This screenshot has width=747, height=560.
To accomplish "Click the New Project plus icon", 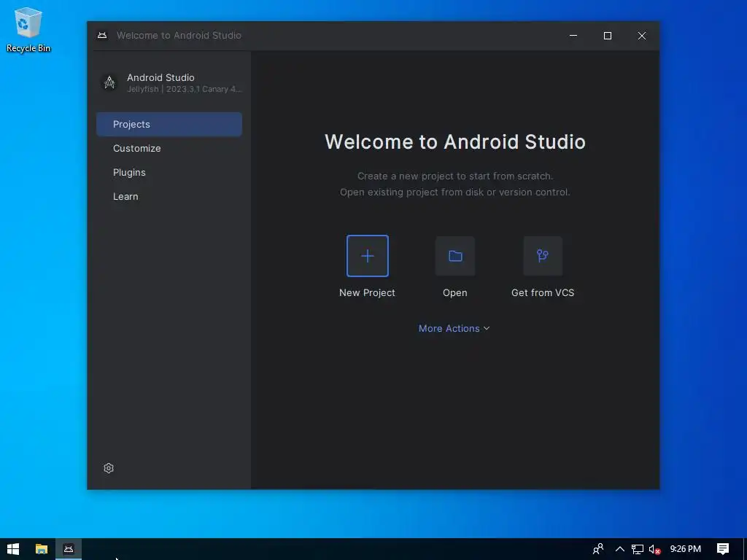I will click(x=368, y=256).
